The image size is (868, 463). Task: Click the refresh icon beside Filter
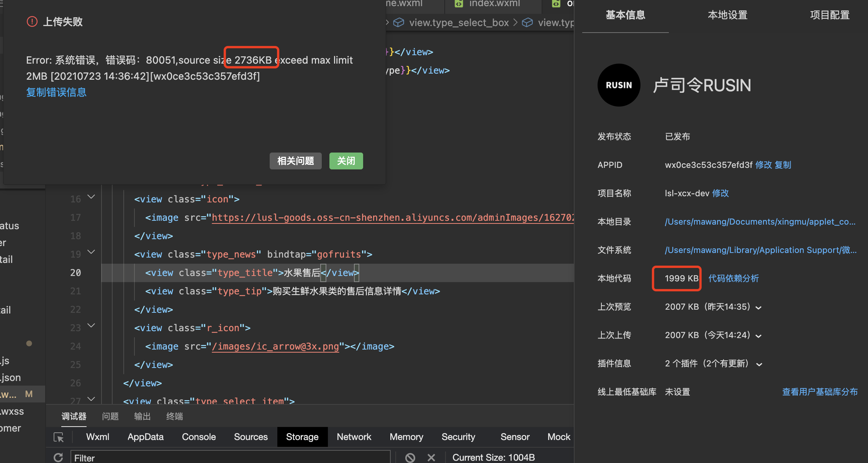[x=58, y=457]
